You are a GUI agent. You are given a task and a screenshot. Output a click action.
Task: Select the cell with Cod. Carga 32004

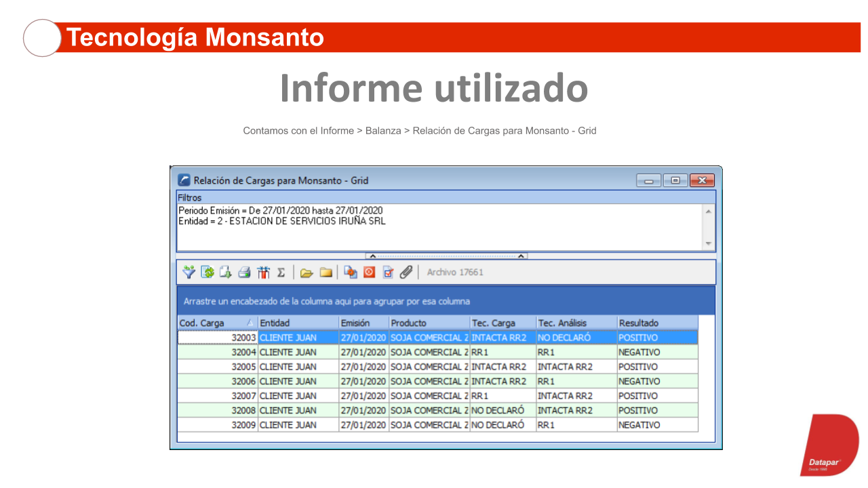click(x=218, y=352)
